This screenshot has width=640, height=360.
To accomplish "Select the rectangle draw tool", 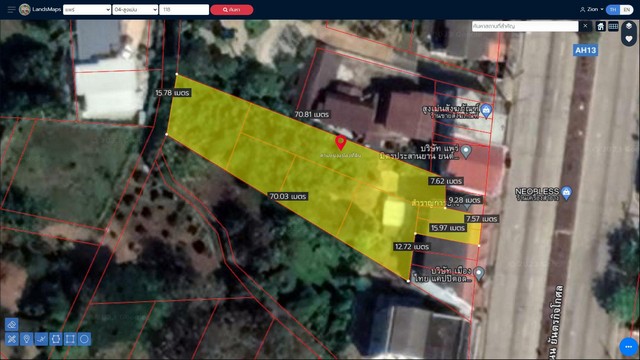I will tap(70, 339).
